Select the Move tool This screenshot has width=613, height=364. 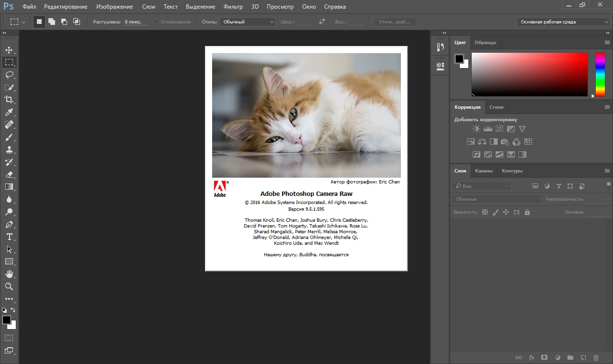9,50
